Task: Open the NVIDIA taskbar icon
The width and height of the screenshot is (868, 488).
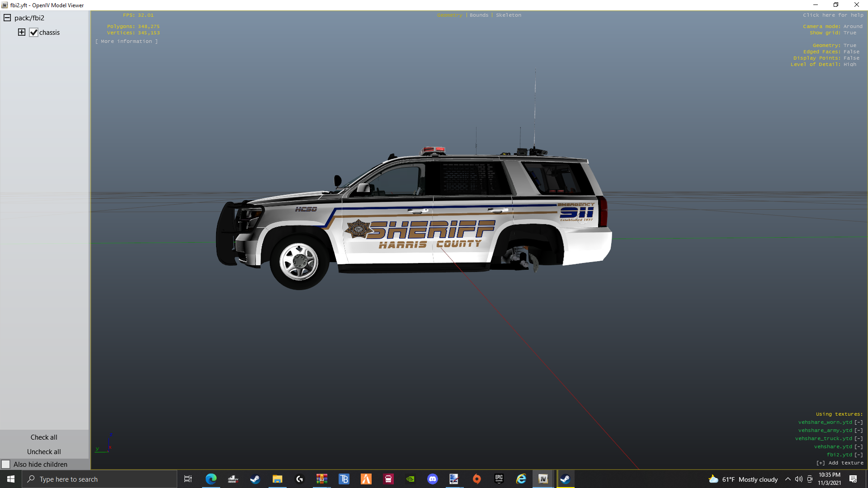Action: 410,479
